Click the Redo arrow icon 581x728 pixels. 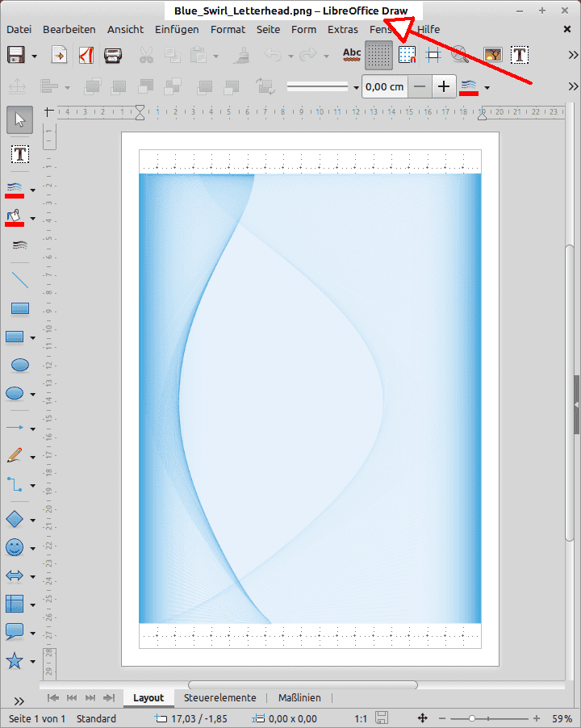coord(307,55)
